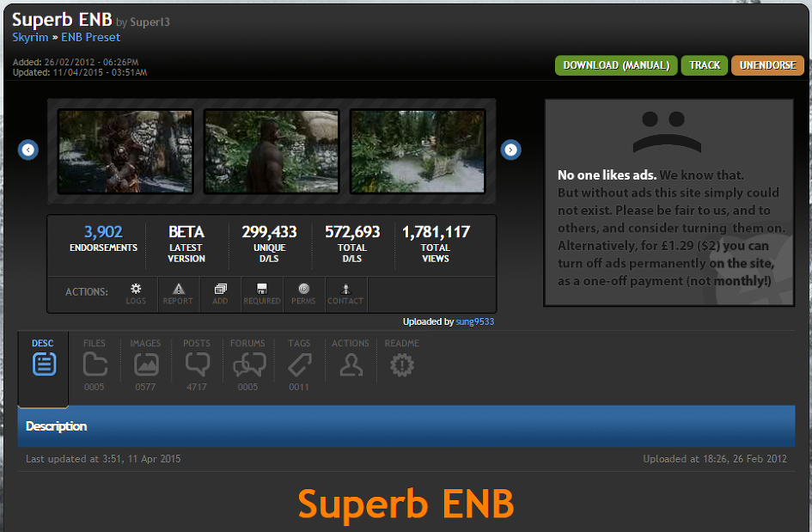Click the 'No one likes ads.' notice heading

(x=607, y=175)
